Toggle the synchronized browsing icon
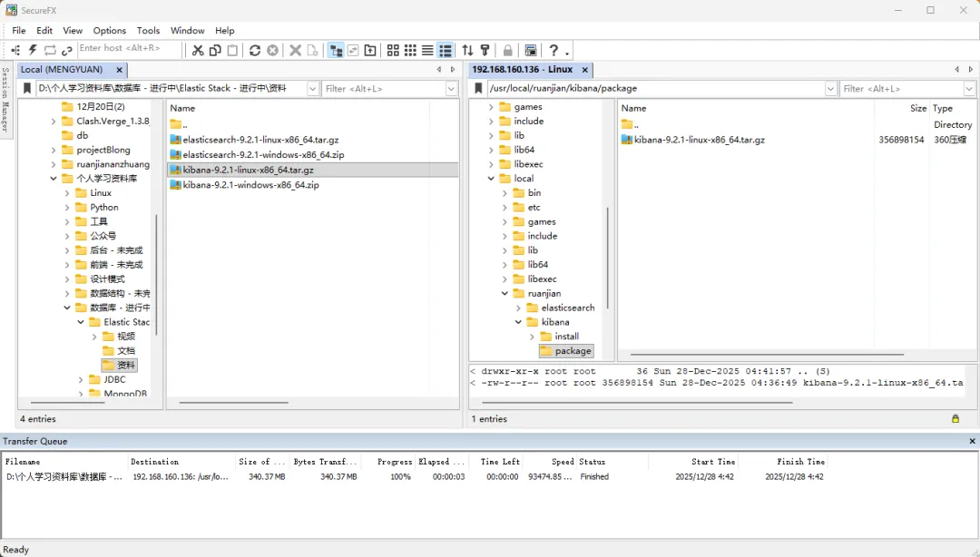 (353, 50)
